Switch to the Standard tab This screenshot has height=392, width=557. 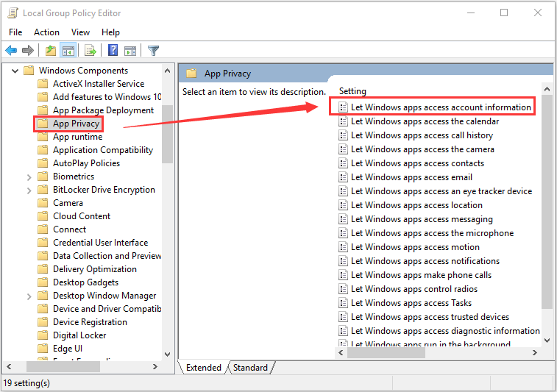pyautogui.click(x=250, y=368)
